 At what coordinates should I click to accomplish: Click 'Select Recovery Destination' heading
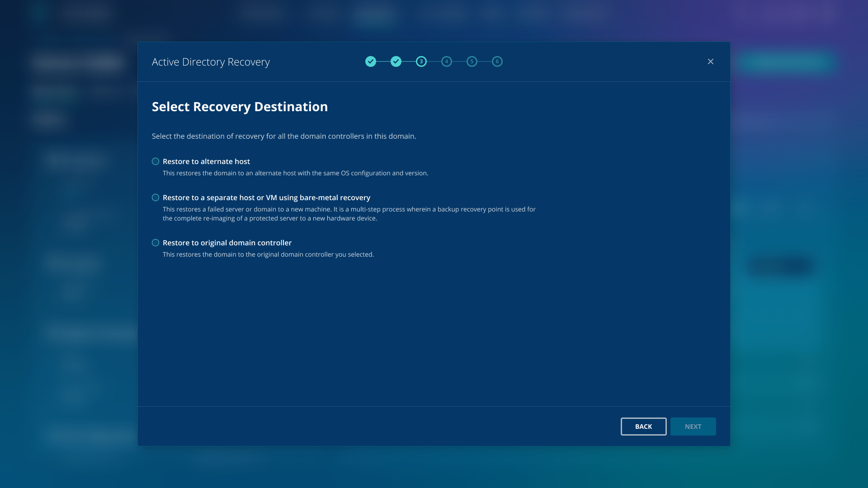[x=240, y=107]
